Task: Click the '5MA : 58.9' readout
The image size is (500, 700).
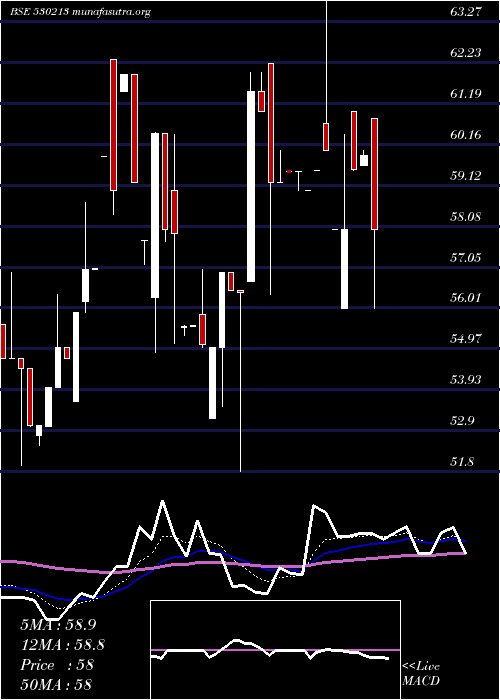Action: (x=58, y=625)
